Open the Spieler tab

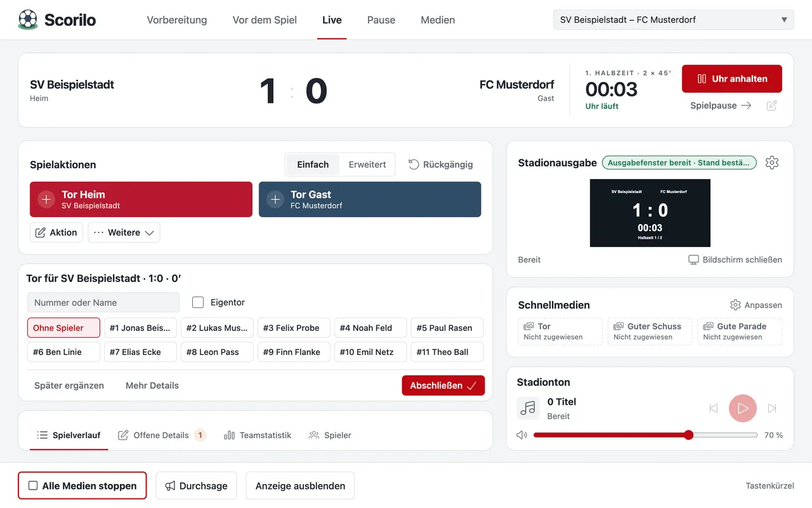(x=330, y=435)
